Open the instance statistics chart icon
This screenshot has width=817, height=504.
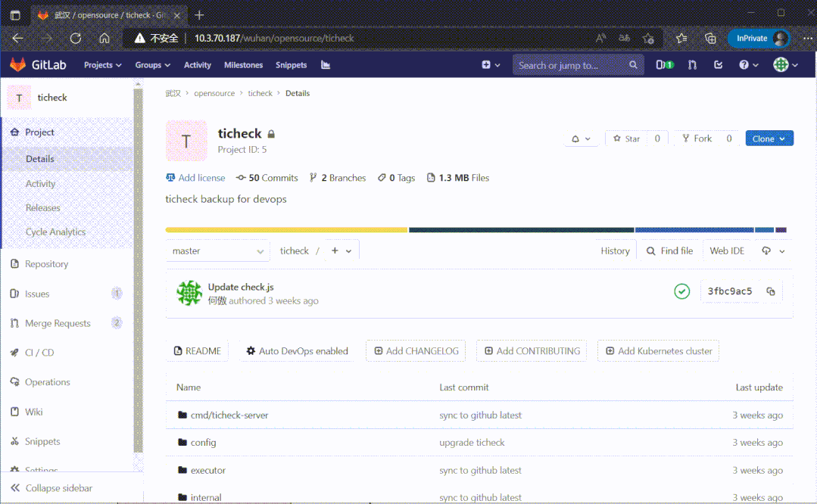[326, 65]
